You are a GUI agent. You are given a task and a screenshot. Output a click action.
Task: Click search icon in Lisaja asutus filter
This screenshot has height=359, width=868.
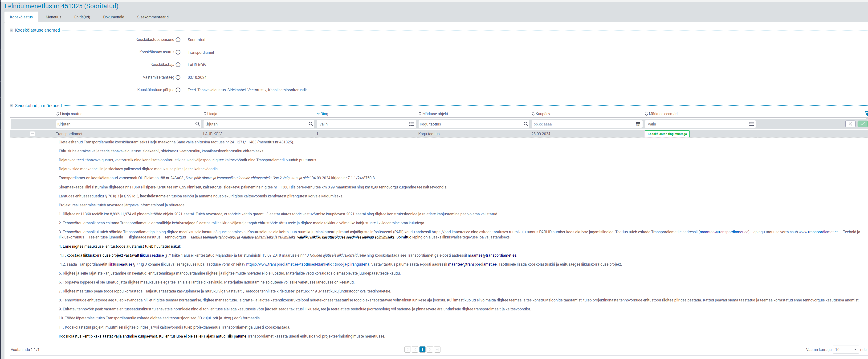coord(197,124)
